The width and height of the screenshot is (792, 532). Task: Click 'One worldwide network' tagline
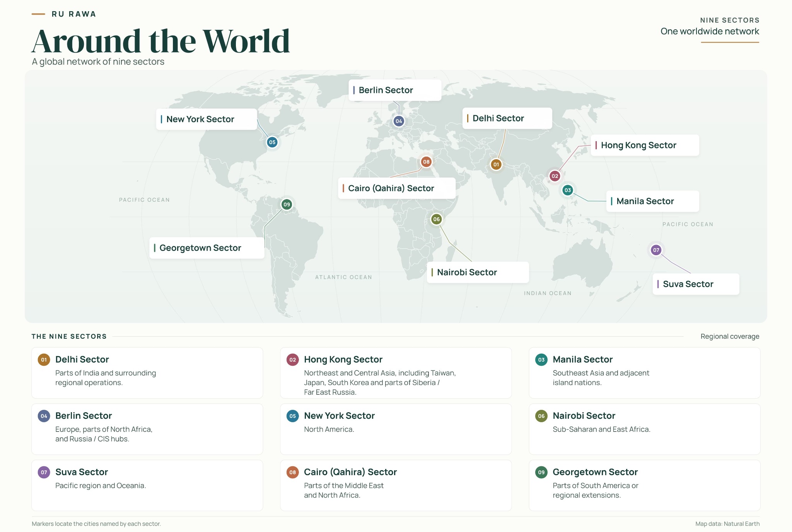(710, 31)
